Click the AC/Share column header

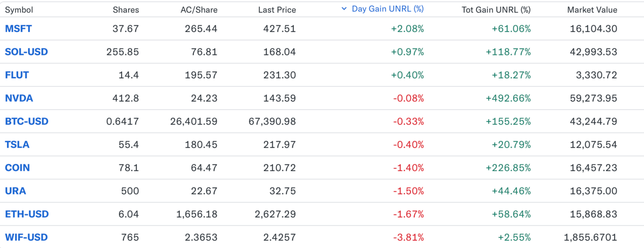click(199, 9)
